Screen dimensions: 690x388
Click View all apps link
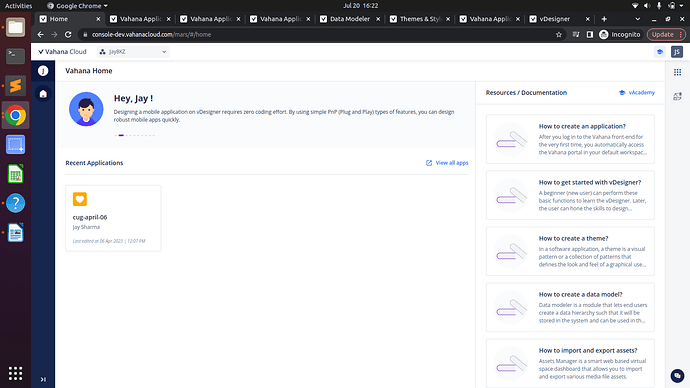447,163
